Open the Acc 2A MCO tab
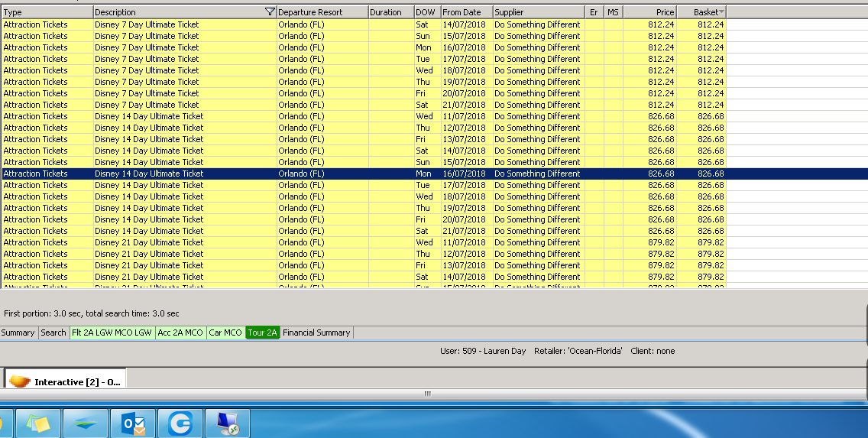This screenshot has width=868, height=438. (180, 333)
